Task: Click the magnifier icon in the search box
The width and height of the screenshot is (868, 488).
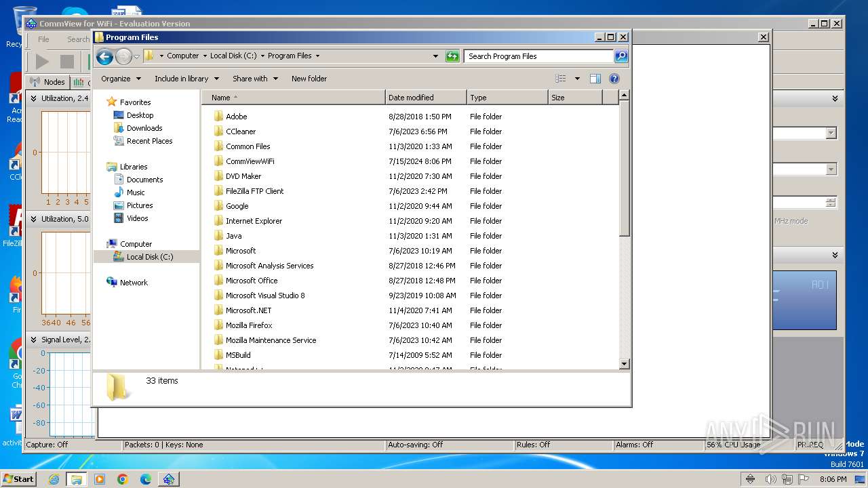Action: click(x=620, y=56)
